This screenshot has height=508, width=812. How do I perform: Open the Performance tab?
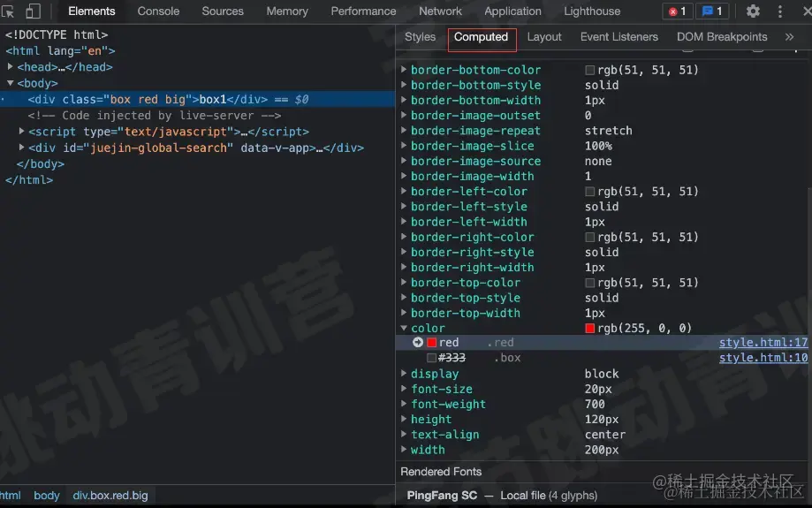pyautogui.click(x=363, y=11)
